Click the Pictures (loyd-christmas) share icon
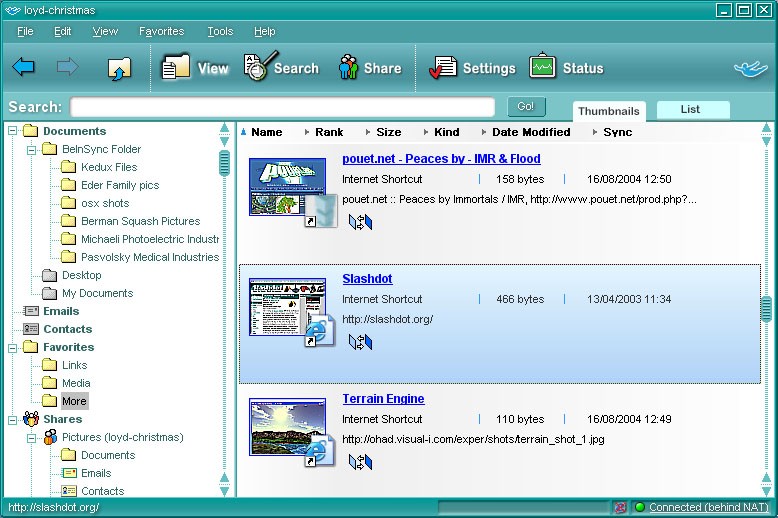778x518 pixels. click(50, 437)
